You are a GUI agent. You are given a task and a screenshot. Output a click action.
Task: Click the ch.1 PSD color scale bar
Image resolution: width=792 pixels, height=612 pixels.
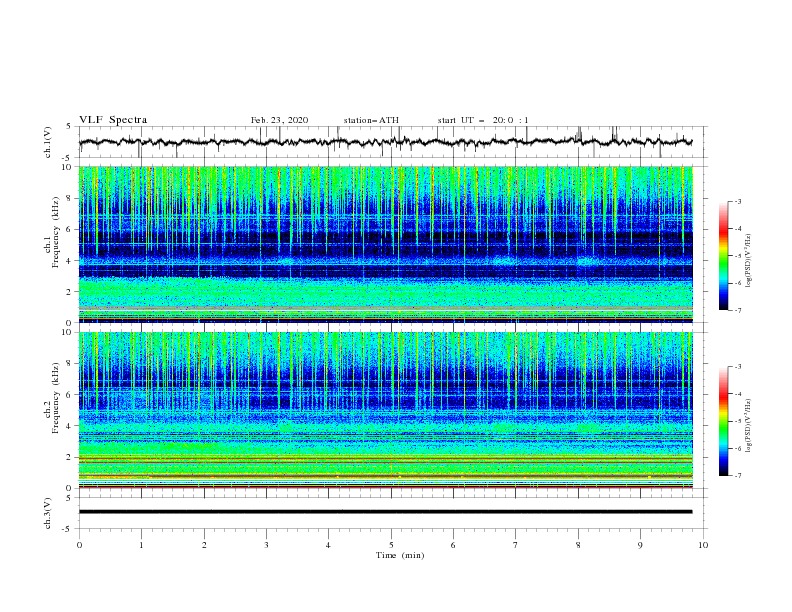click(x=724, y=256)
